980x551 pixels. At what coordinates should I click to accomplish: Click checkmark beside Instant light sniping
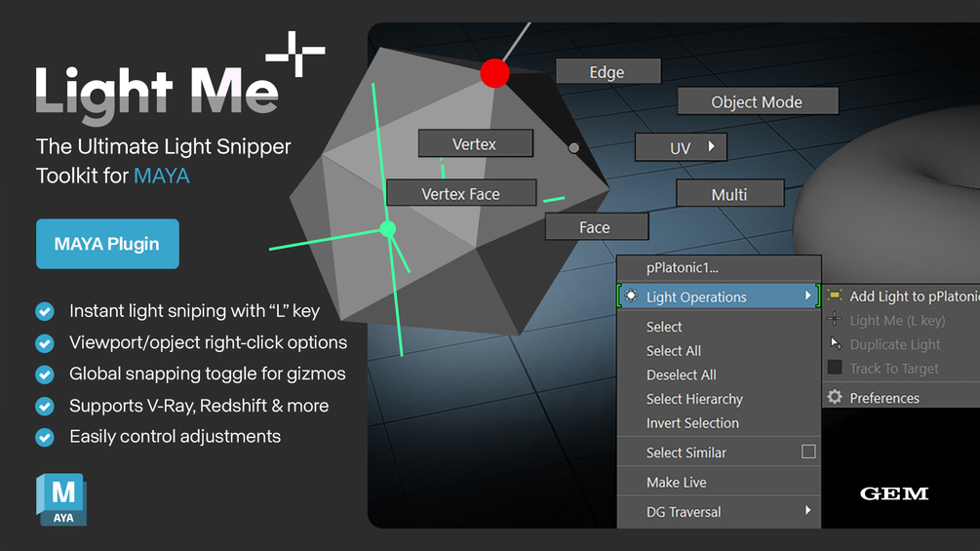tap(45, 311)
